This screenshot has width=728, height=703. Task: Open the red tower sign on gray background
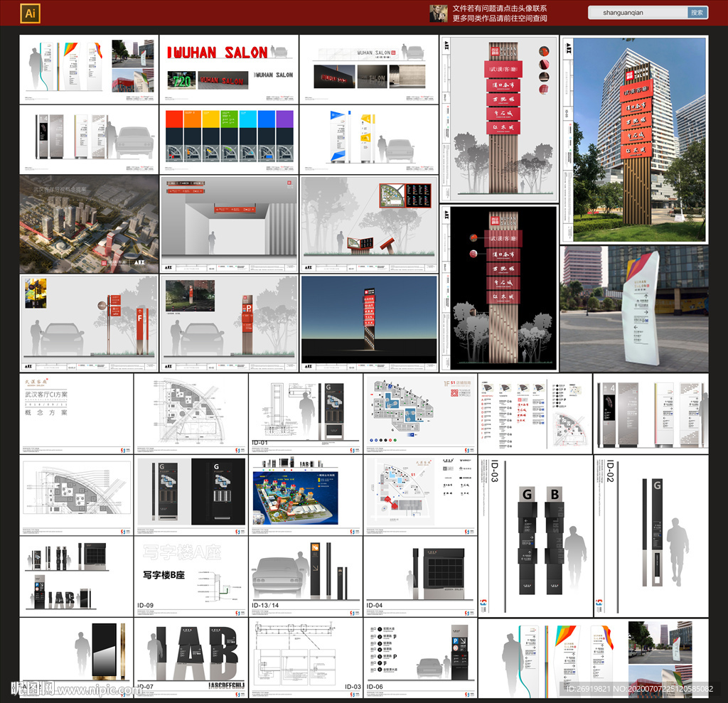coord(499,119)
